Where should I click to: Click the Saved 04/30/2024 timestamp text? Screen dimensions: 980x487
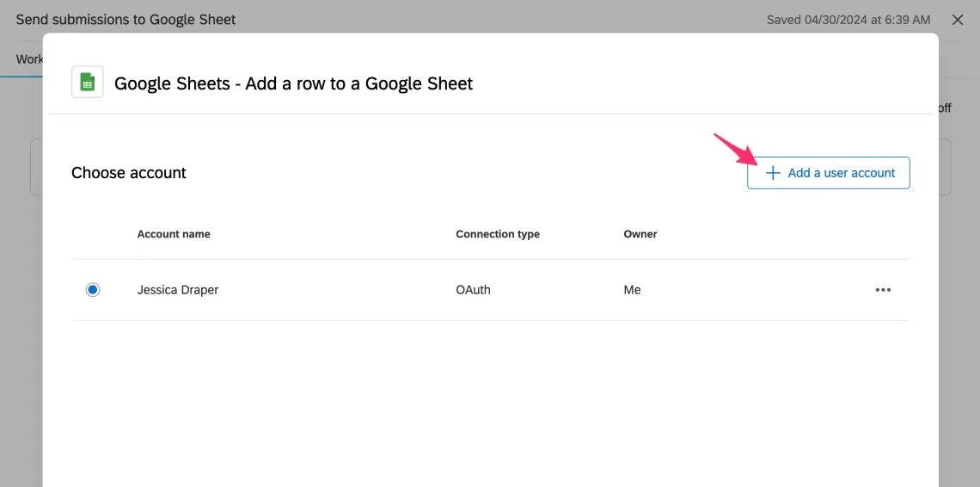pos(848,20)
